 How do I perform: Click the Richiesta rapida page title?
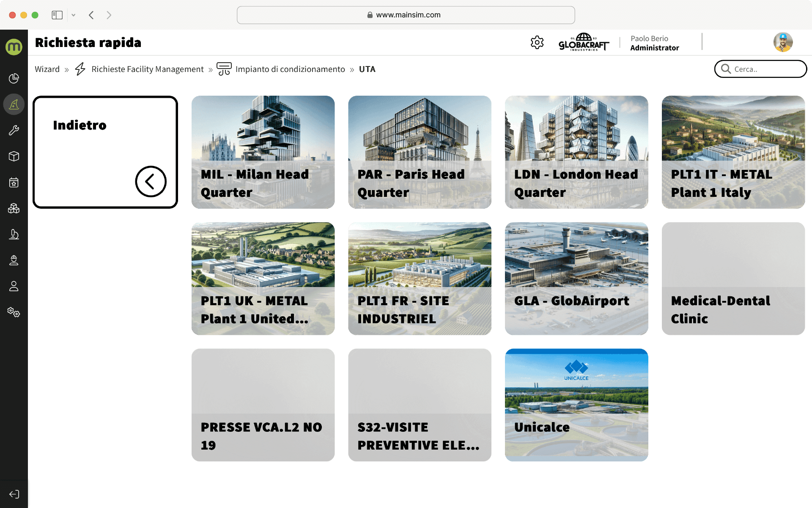pyautogui.click(x=88, y=42)
